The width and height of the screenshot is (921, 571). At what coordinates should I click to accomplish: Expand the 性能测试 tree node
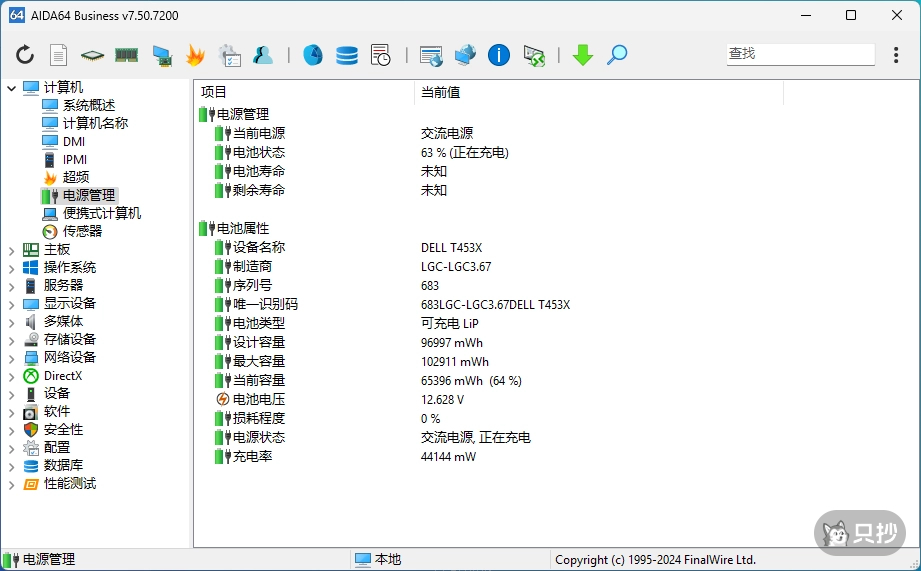coord(11,484)
